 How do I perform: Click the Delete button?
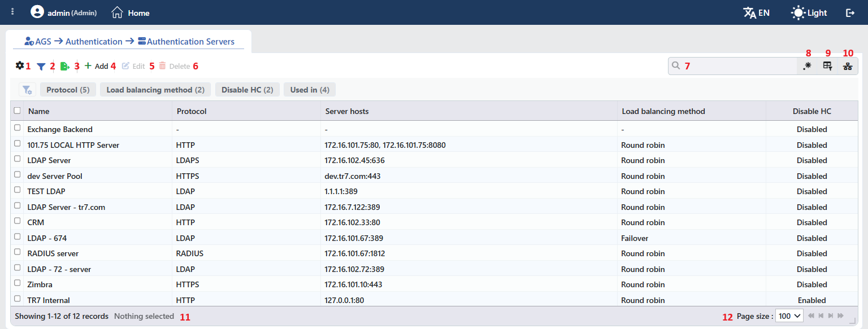point(174,66)
